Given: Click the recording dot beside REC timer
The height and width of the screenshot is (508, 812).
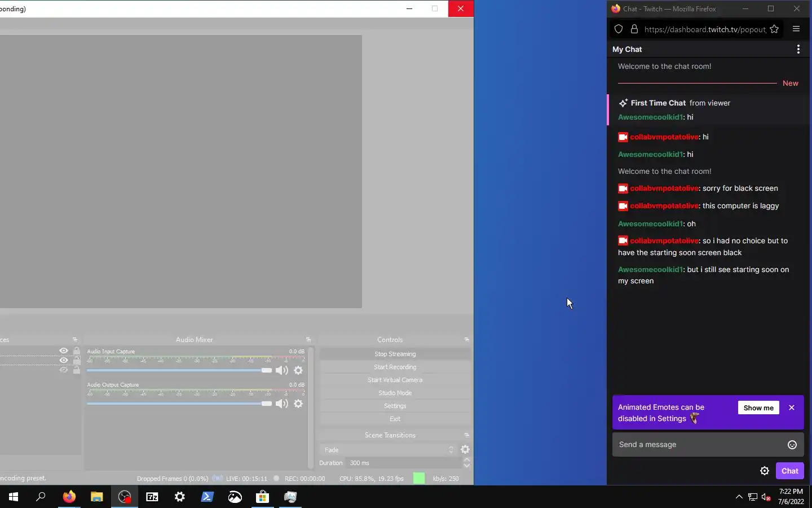Looking at the screenshot, I should [x=276, y=478].
